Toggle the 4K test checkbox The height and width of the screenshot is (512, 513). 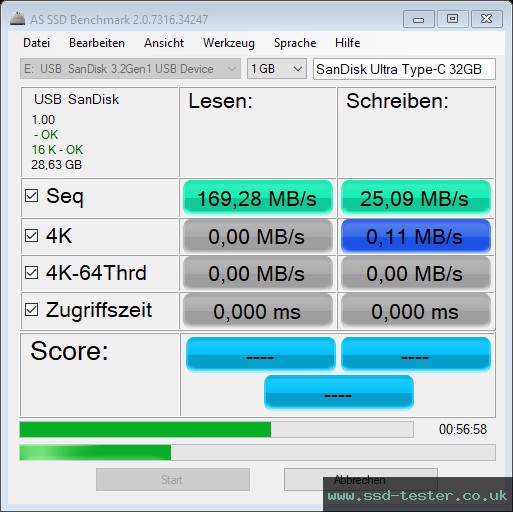(31, 235)
